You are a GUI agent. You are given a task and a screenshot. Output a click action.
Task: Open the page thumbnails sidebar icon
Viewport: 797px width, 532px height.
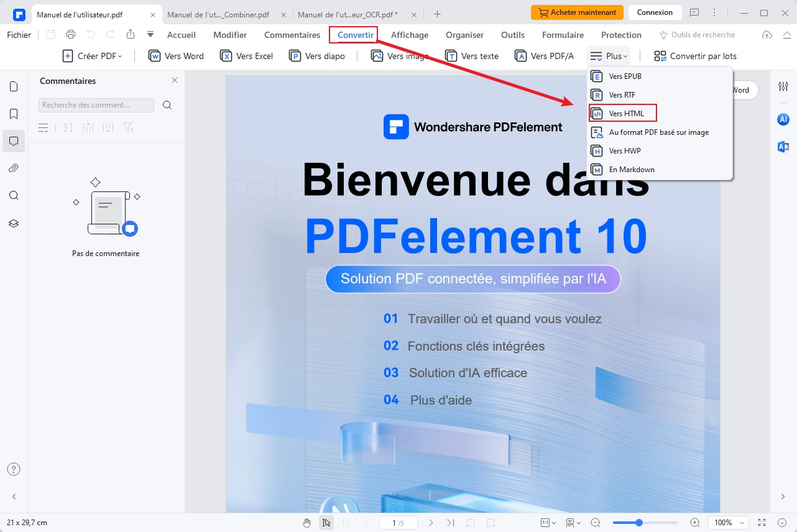point(14,86)
